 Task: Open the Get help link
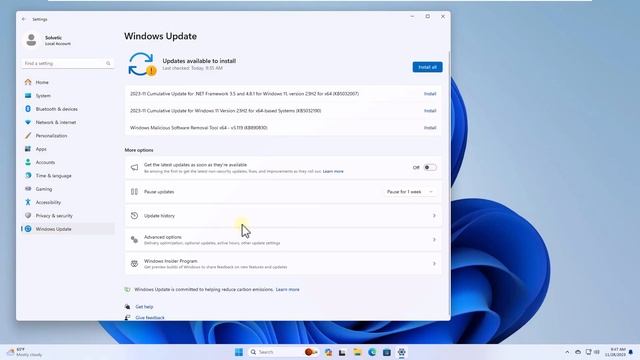144,307
